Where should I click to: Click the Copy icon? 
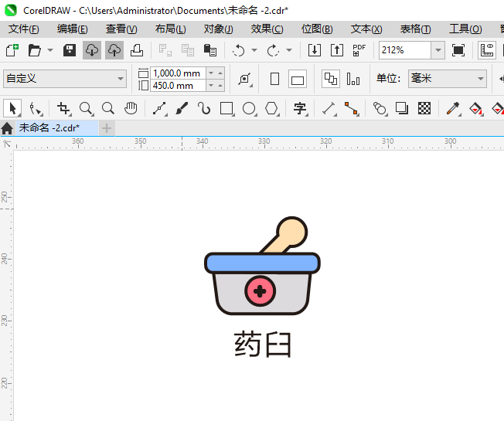pyautogui.click(x=188, y=50)
